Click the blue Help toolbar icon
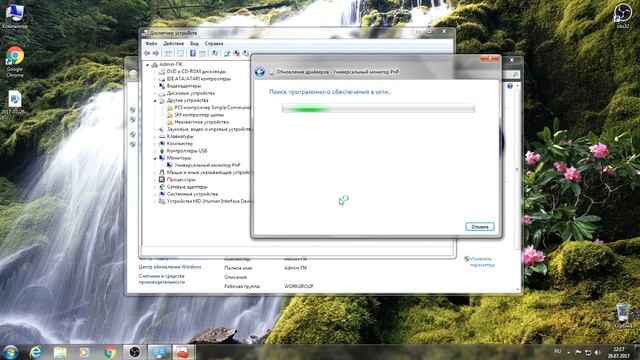The height and width of the screenshot is (360, 640). click(x=193, y=53)
